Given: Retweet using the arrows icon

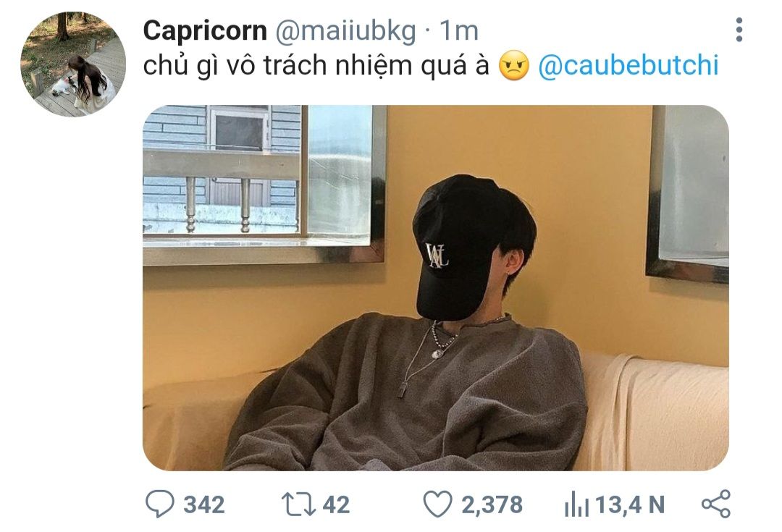Looking at the screenshot, I should [x=298, y=504].
